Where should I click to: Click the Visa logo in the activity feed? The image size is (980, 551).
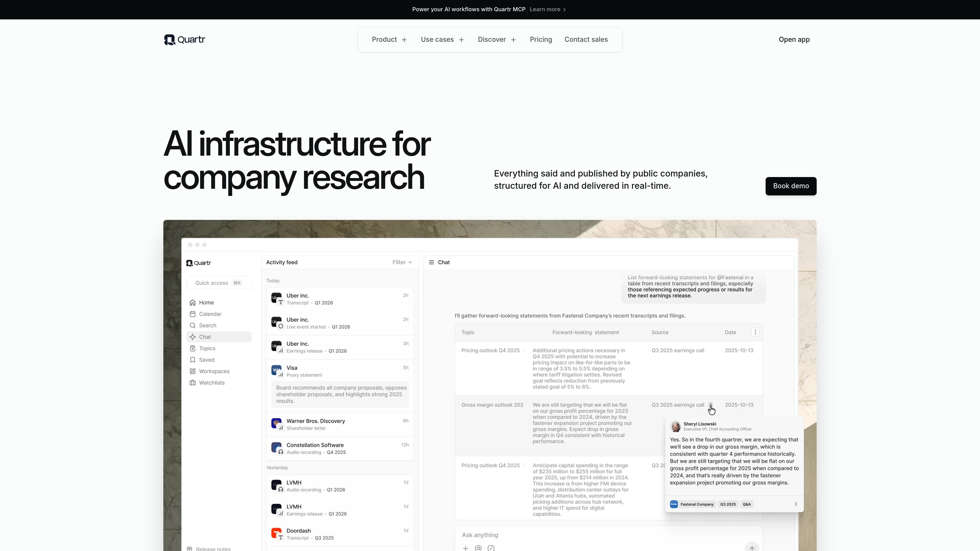(x=277, y=370)
